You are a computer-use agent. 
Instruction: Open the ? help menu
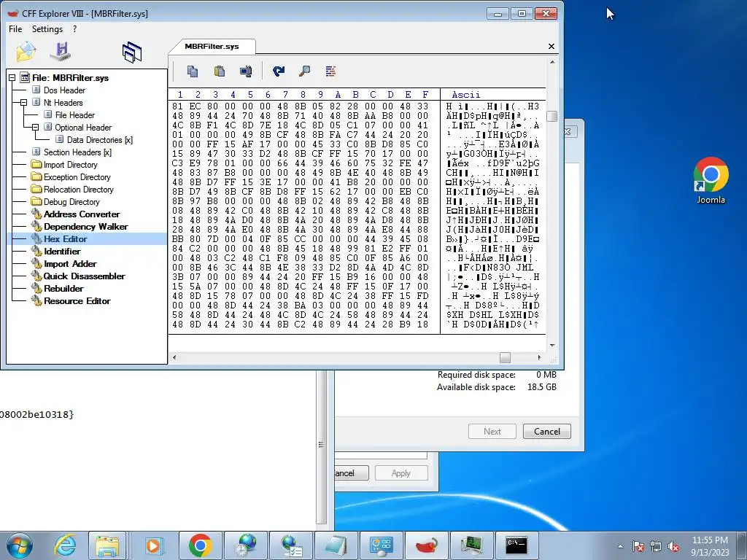75,29
